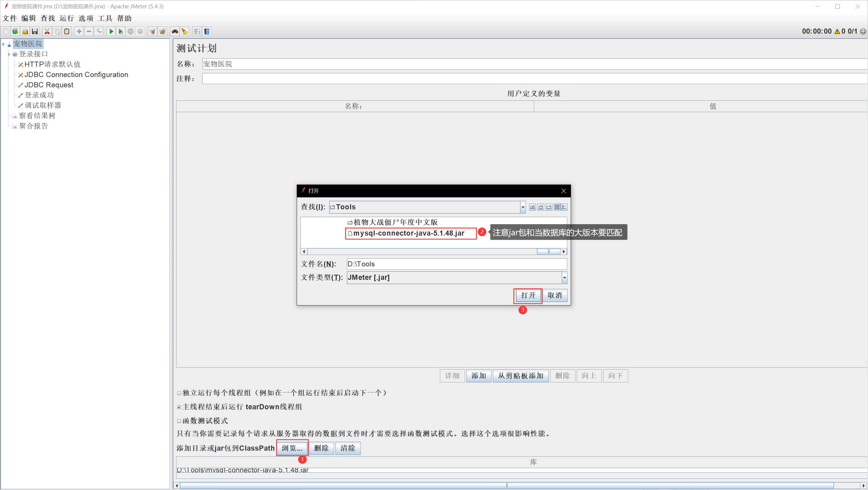Open the 文件类型 JMeter [.jar] dropdown

pyautogui.click(x=564, y=278)
